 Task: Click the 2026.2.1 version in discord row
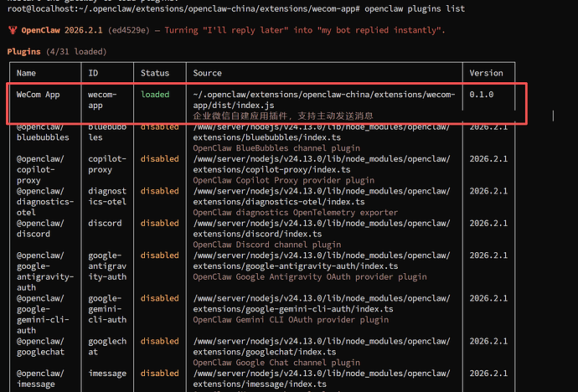point(488,224)
